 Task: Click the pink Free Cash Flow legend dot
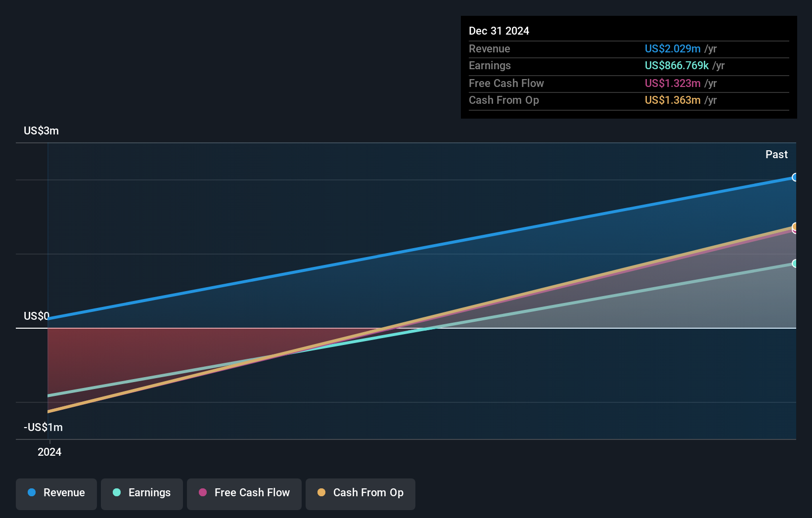(x=203, y=492)
